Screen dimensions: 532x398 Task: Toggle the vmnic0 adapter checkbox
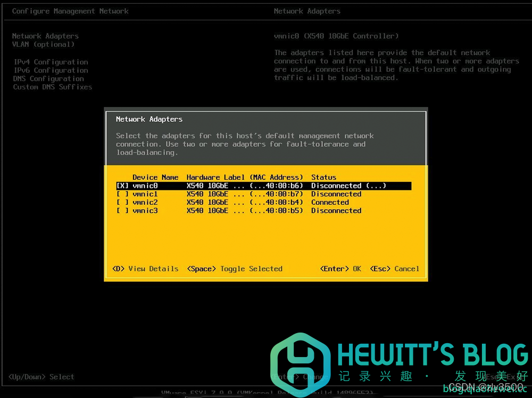122,186
